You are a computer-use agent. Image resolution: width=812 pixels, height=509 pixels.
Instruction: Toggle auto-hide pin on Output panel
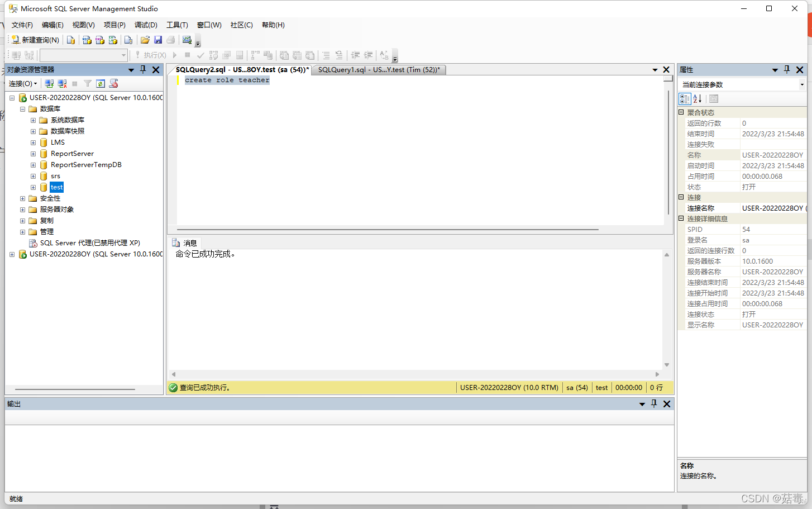point(654,404)
